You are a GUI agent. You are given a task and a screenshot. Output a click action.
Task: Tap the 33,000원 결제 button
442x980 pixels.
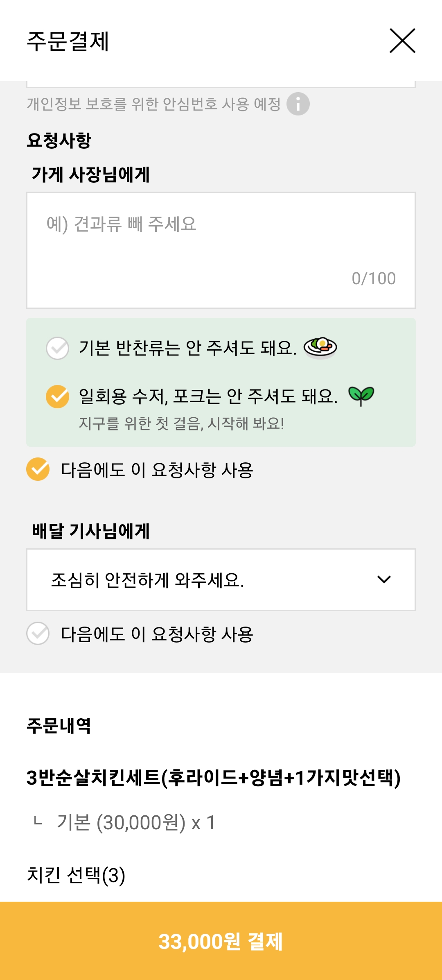click(x=221, y=941)
